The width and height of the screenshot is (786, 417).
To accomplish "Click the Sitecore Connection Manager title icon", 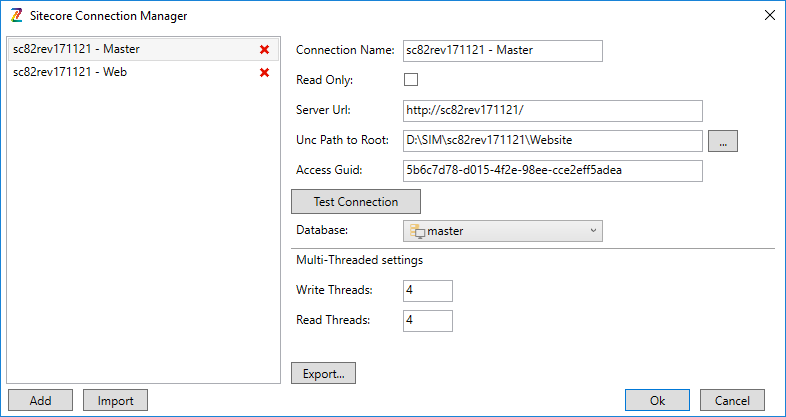I will click(14, 15).
